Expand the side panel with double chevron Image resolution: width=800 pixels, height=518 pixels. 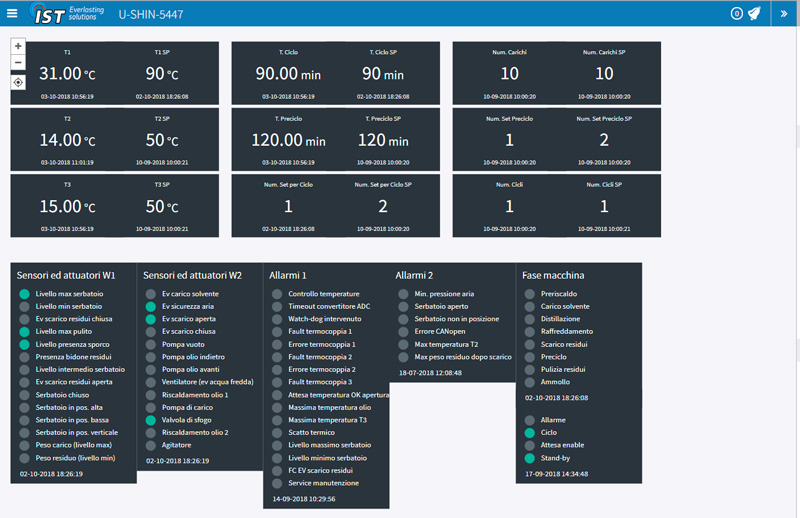[784, 14]
